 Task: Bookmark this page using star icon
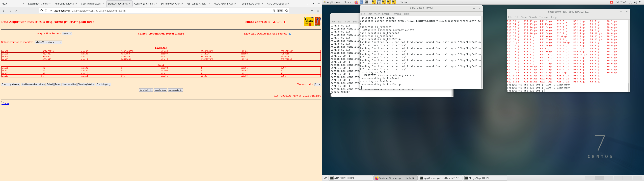[x=287, y=11]
